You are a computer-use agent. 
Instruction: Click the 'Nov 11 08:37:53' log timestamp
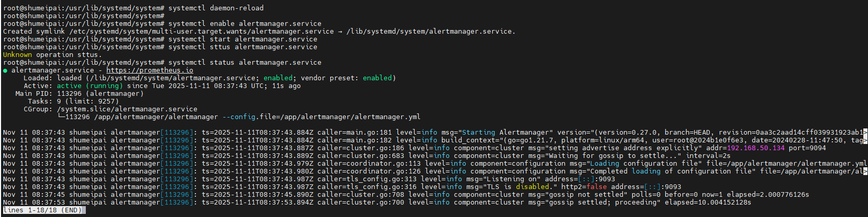(34, 202)
